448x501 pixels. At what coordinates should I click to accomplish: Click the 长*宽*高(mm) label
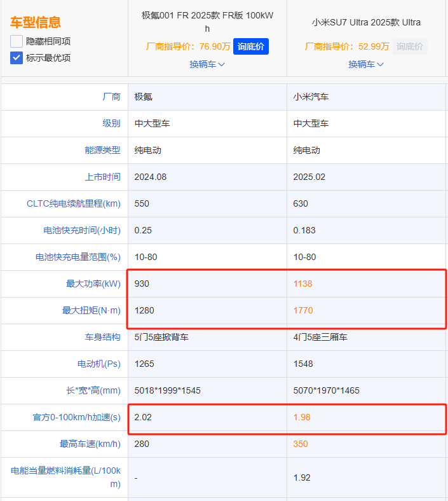click(93, 390)
